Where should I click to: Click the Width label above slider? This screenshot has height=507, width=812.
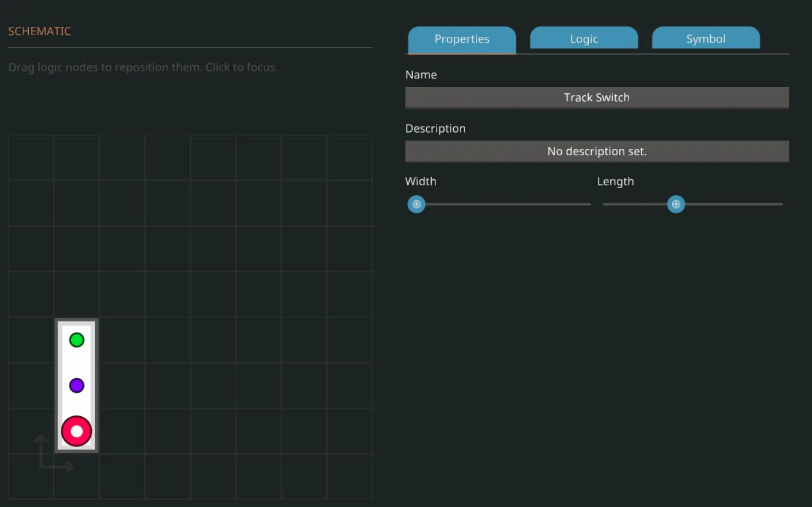421,181
